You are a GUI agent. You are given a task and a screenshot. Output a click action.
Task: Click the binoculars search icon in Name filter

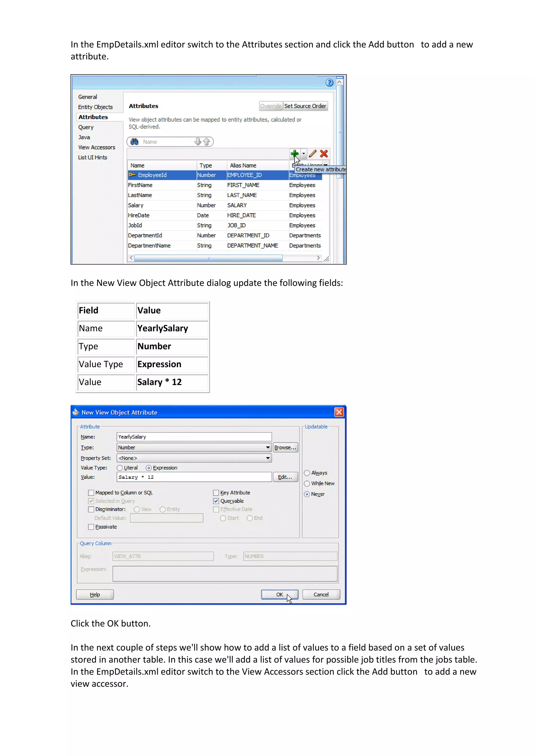[x=135, y=141]
